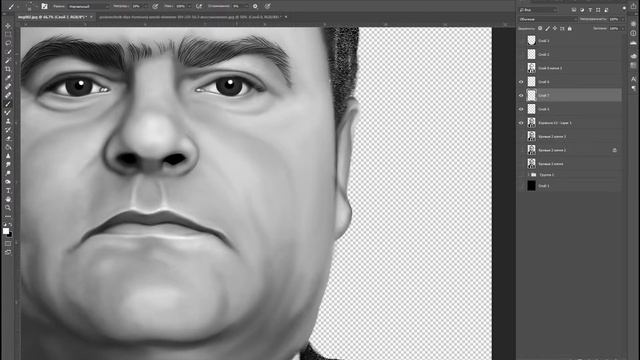
Task: Filter layers by smart objects icon
Action: click(x=606, y=10)
